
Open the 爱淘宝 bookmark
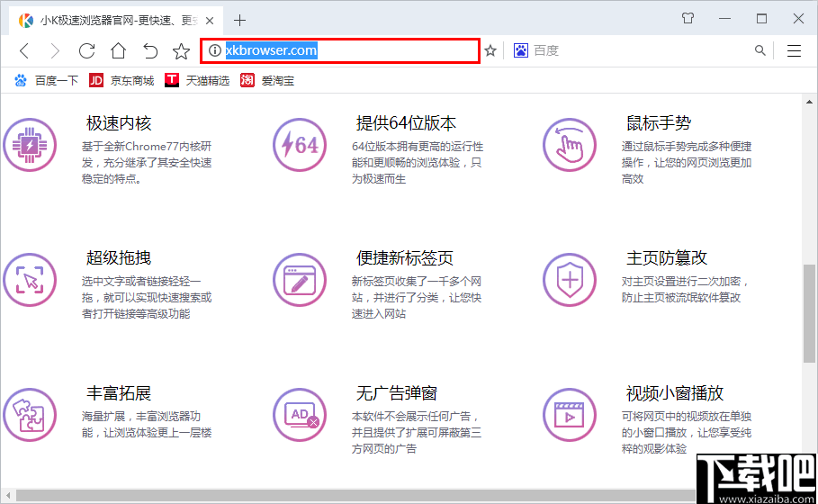coord(267,80)
